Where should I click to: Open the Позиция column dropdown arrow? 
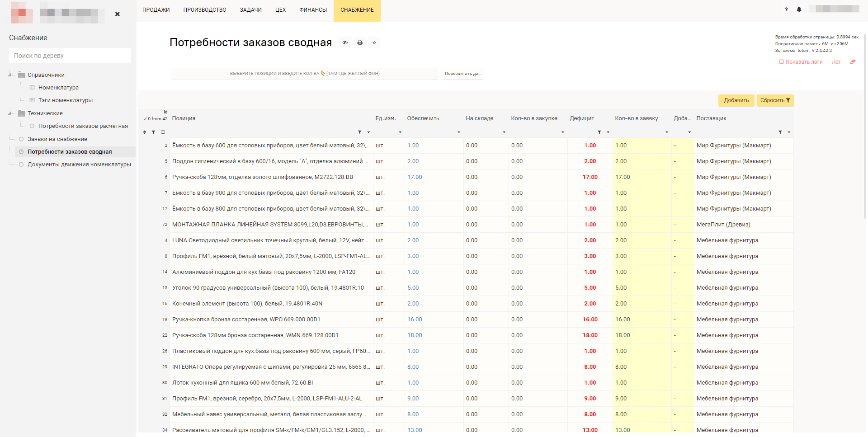click(x=368, y=132)
